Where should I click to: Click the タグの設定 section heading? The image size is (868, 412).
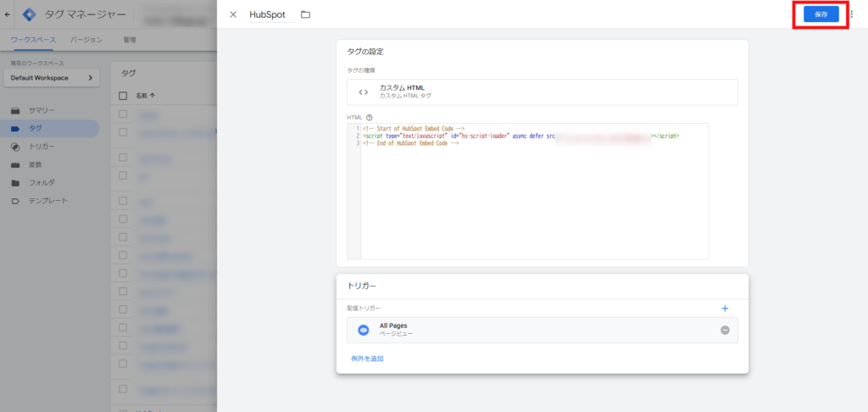(365, 52)
